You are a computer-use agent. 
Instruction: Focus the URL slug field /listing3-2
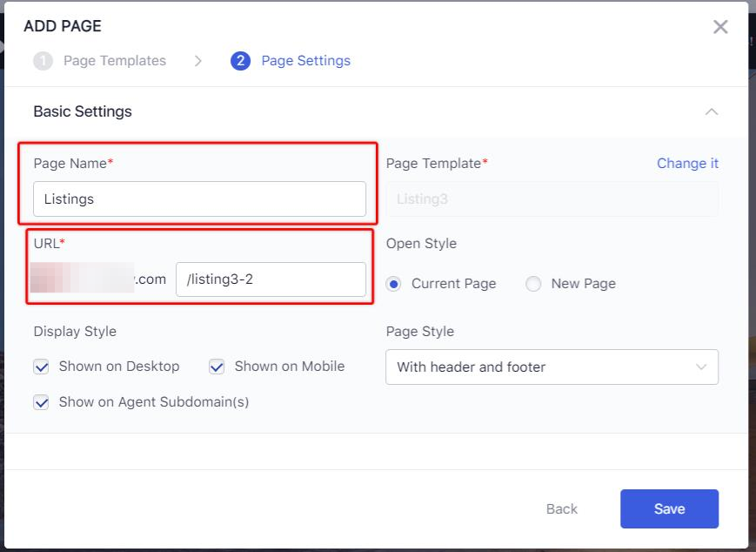point(271,279)
